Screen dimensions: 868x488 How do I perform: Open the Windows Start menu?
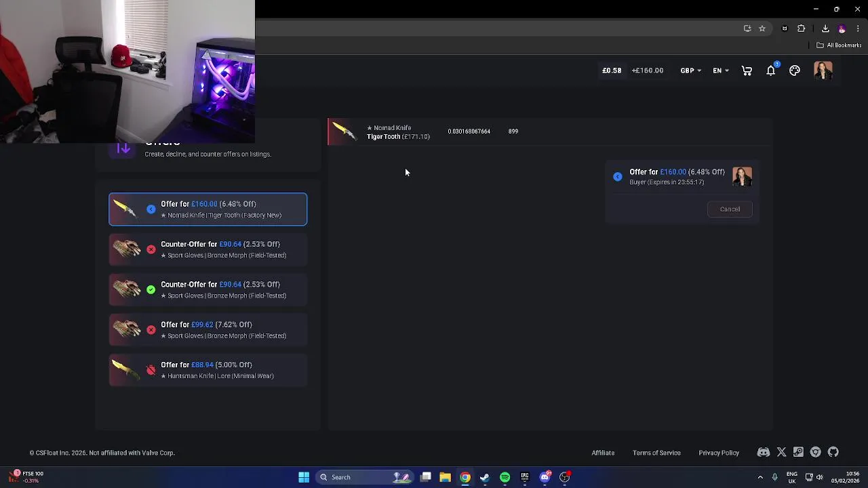click(x=304, y=477)
